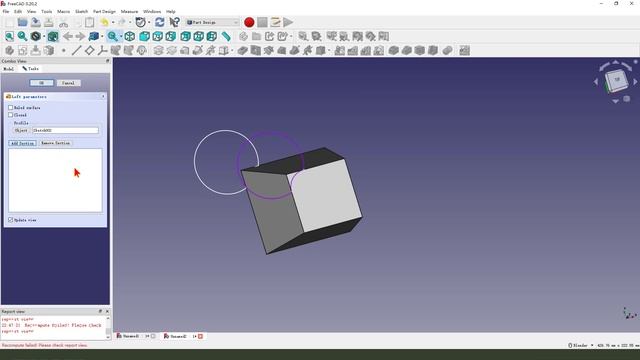Close the Report view panel

pos(107,311)
